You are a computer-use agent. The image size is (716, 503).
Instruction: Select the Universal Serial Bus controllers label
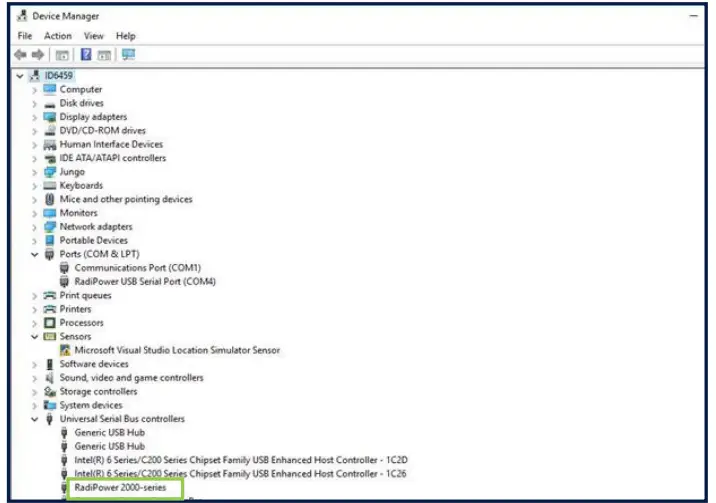pos(122,419)
